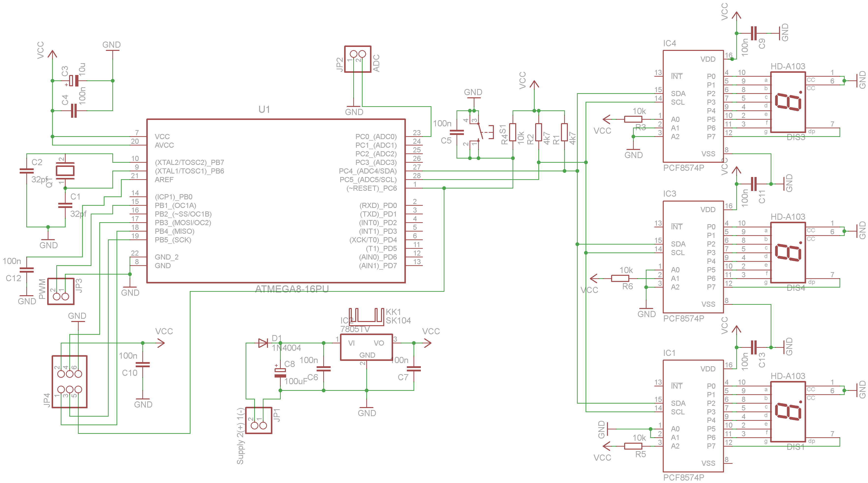Click capacitor C11 at IC3 supply
868x483 pixels.
click(x=754, y=184)
